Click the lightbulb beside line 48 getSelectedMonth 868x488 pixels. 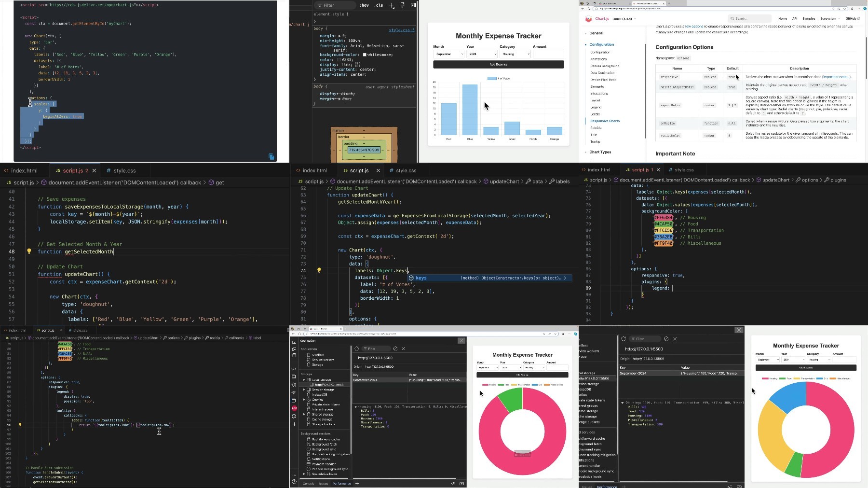point(29,251)
